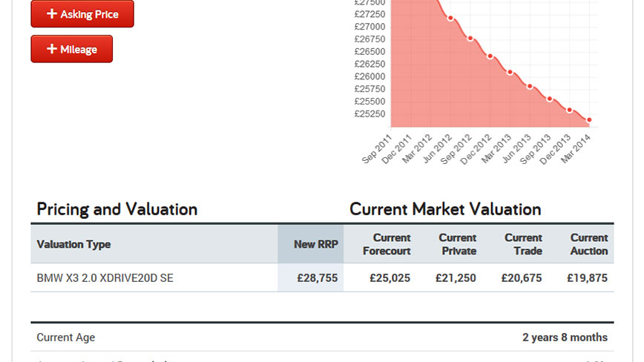Click the Mileage button
Image resolution: width=644 pixels, height=362 pixels.
click(71, 49)
